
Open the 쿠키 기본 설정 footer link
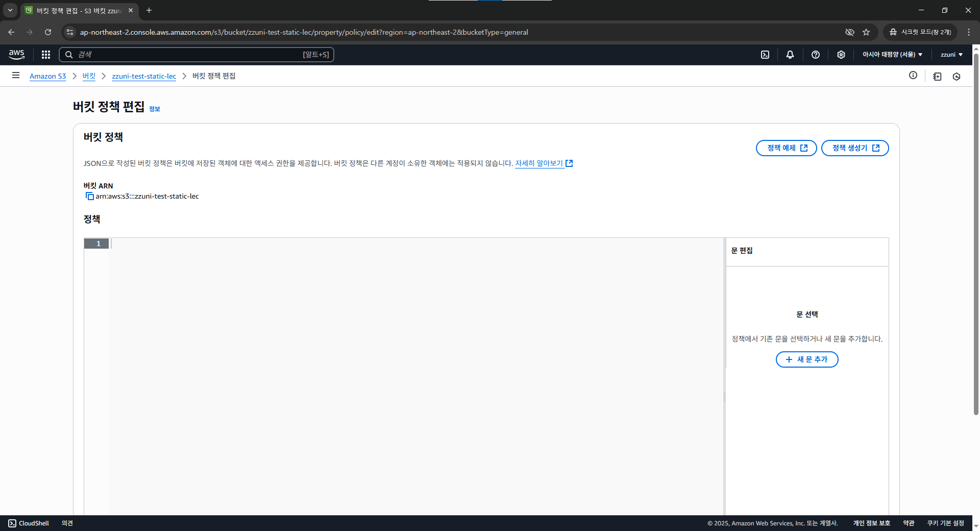(x=945, y=523)
